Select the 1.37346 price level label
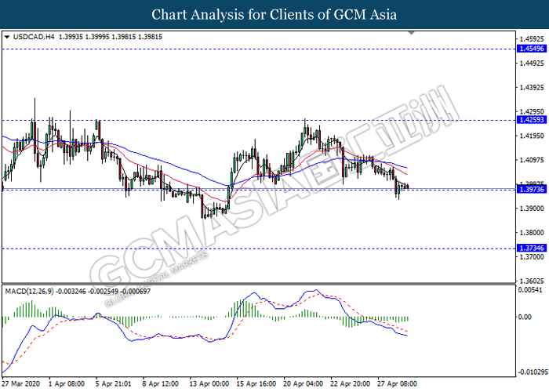Screen dimensions: 549x392 coord(532,249)
